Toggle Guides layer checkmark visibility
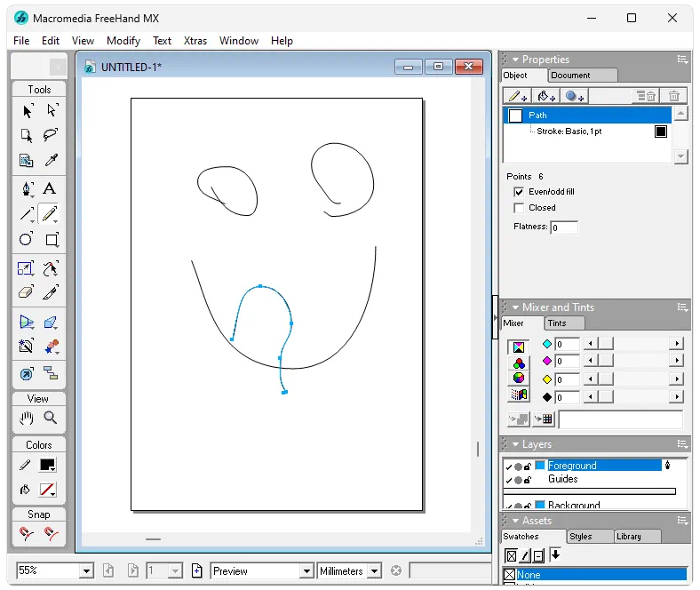The width and height of the screenshot is (700, 590). [508, 480]
